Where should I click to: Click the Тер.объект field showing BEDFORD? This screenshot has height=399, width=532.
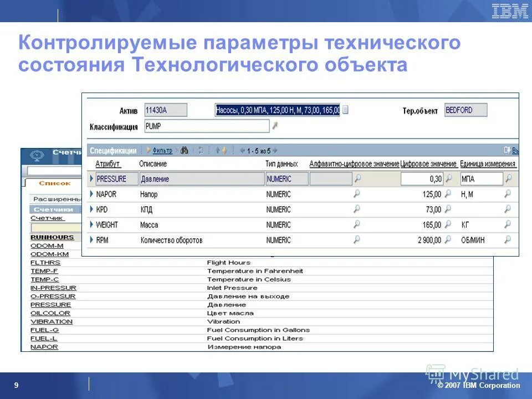coord(465,110)
